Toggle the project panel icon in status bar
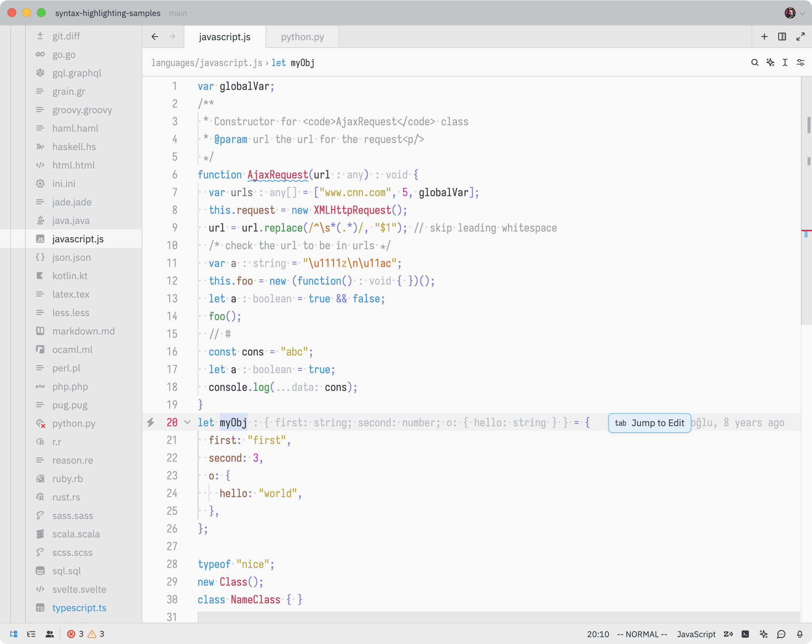 pyautogui.click(x=14, y=634)
